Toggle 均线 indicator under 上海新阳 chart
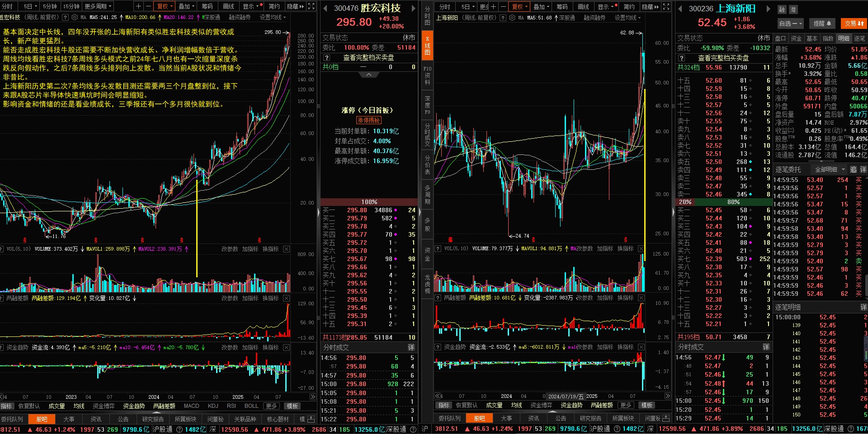The width and height of the screenshot is (868, 434). pos(517,405)
